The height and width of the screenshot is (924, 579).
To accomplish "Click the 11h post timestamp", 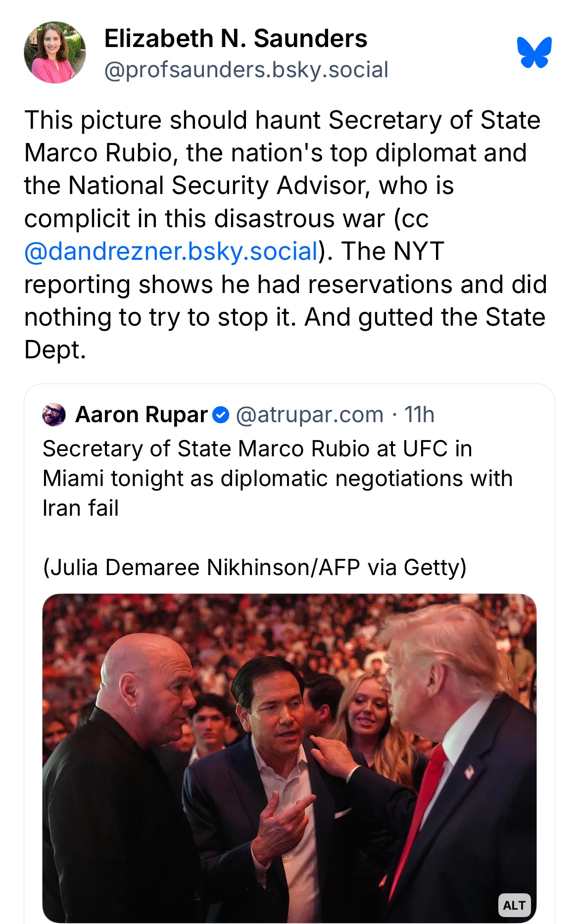I will click(419, 415).
